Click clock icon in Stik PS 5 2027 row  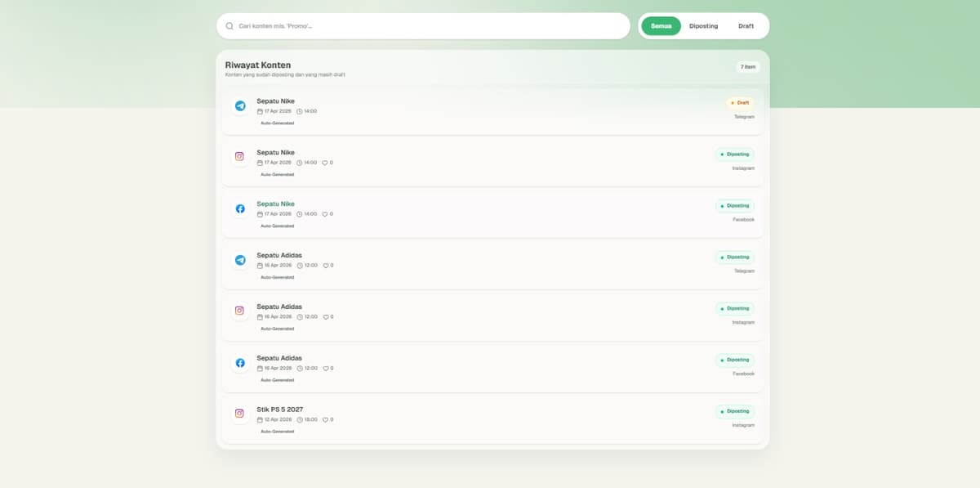(300, 420)
